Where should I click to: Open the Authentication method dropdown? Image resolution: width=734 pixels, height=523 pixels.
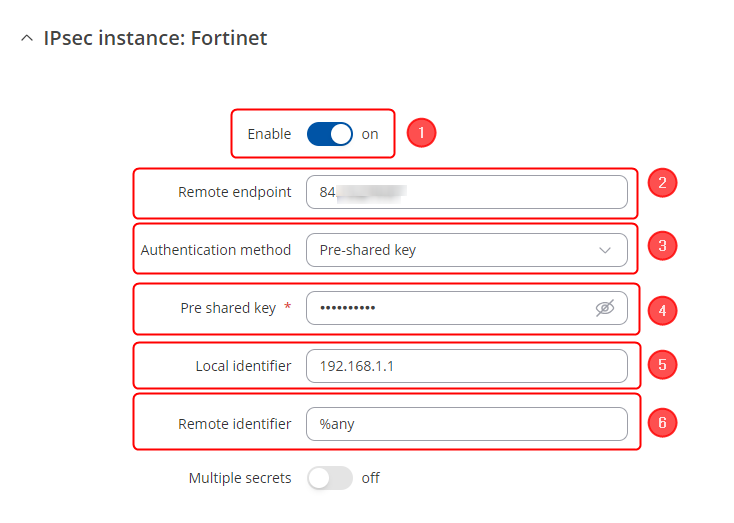(466, 250)
